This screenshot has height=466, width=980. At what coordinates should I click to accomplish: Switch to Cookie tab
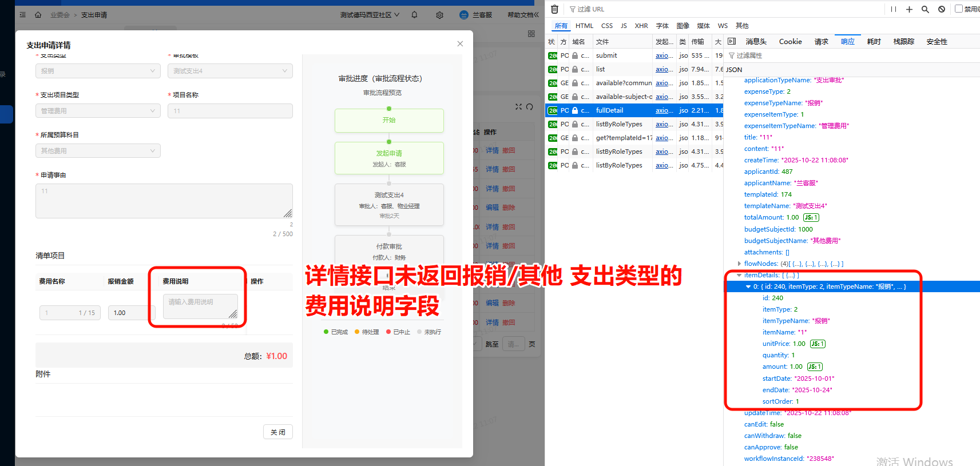790,42
